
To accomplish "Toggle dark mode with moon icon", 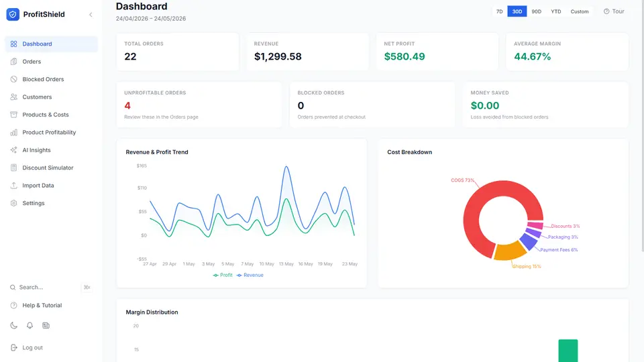I will coord(13,326).
